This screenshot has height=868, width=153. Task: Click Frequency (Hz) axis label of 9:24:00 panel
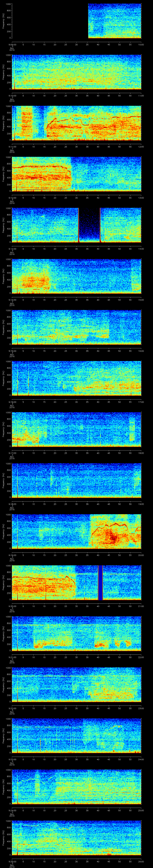tap(3, 786)
